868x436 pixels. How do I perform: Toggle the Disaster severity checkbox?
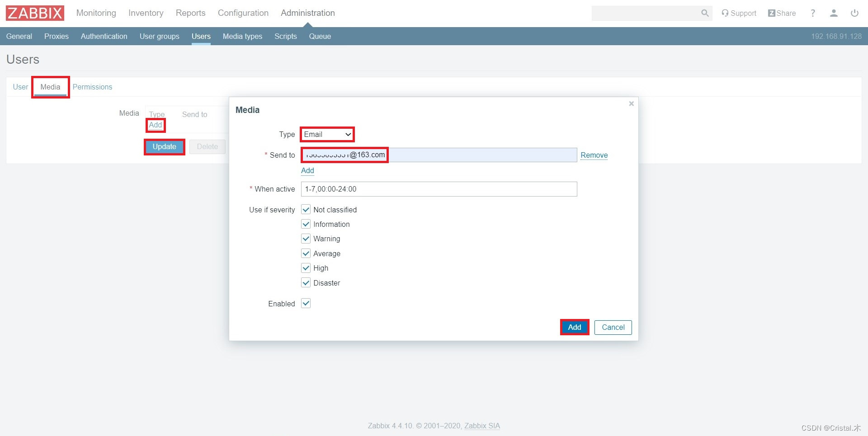pyautogui.click(x=306, y=283)
